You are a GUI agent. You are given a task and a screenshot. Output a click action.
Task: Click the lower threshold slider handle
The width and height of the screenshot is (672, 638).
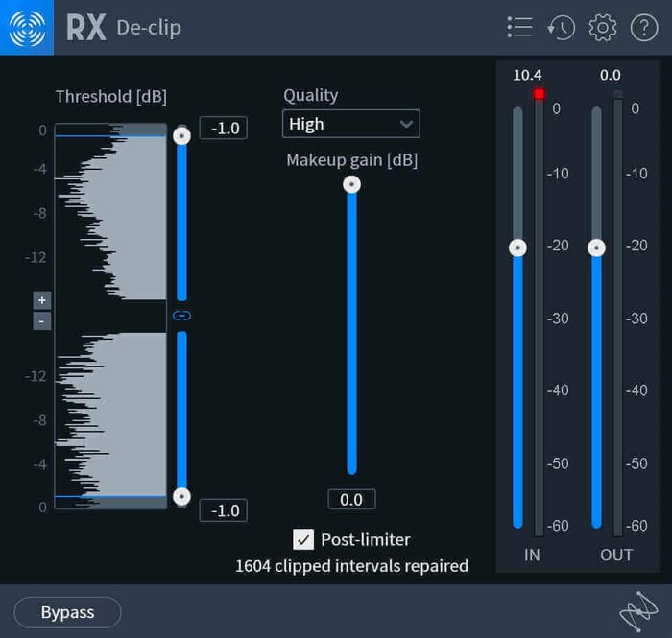pyautogui.click(x=181, y=497)
